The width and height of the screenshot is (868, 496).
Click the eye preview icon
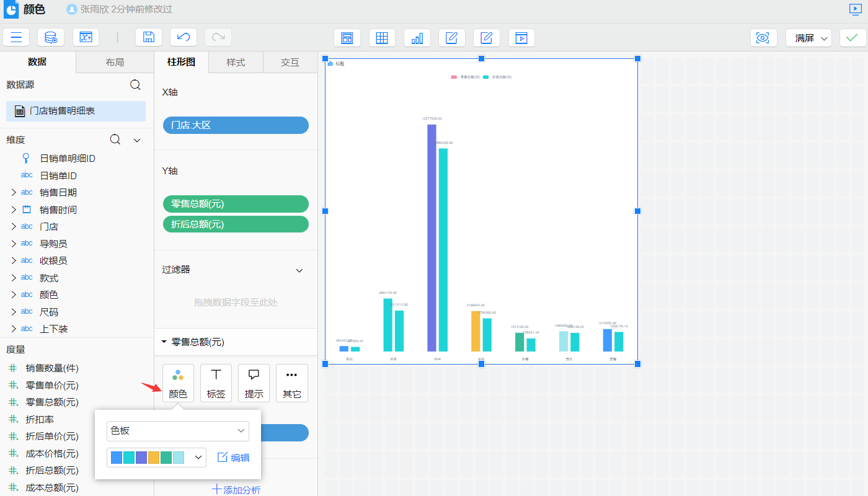(763, 38)
